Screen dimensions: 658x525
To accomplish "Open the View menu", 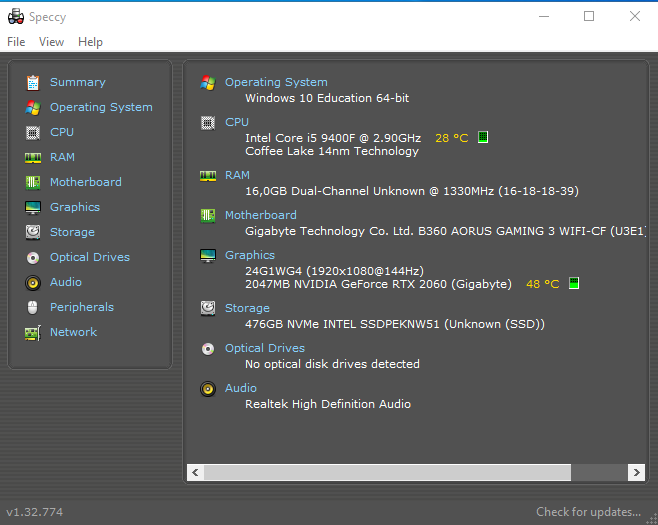I will 51,42.
